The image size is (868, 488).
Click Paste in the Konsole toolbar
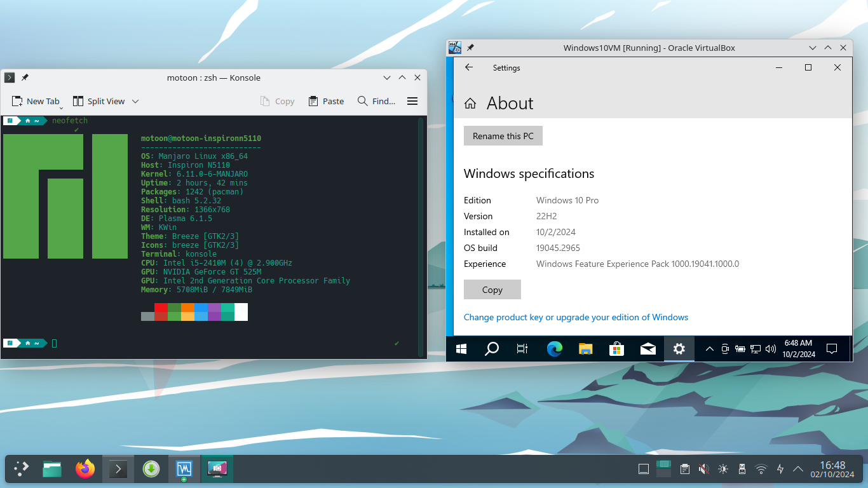[326, 101]
